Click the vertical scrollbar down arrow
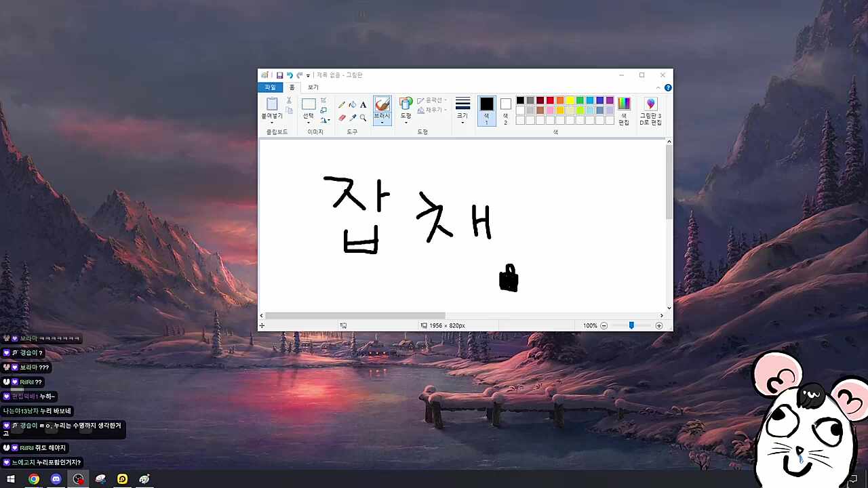This screenshot has width=868, height=488. point(669,308)
